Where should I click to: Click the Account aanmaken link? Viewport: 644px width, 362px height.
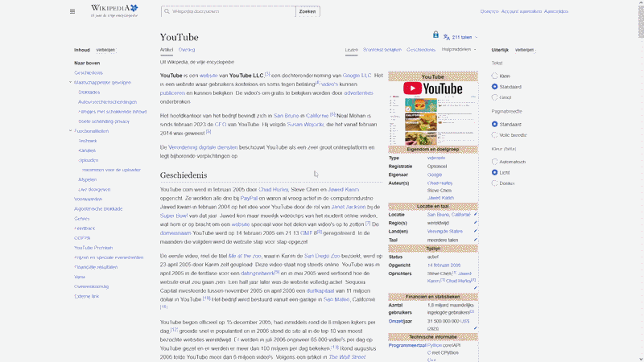(x=521, y=11)
